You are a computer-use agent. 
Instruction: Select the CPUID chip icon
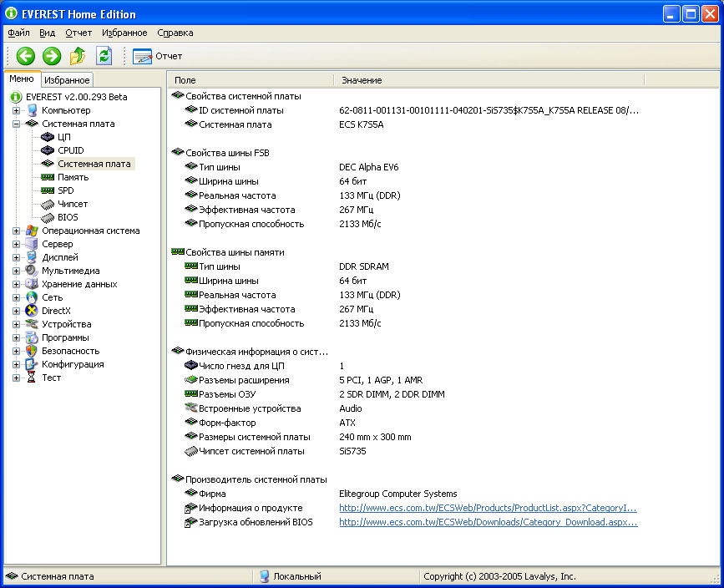click(47, 150)
